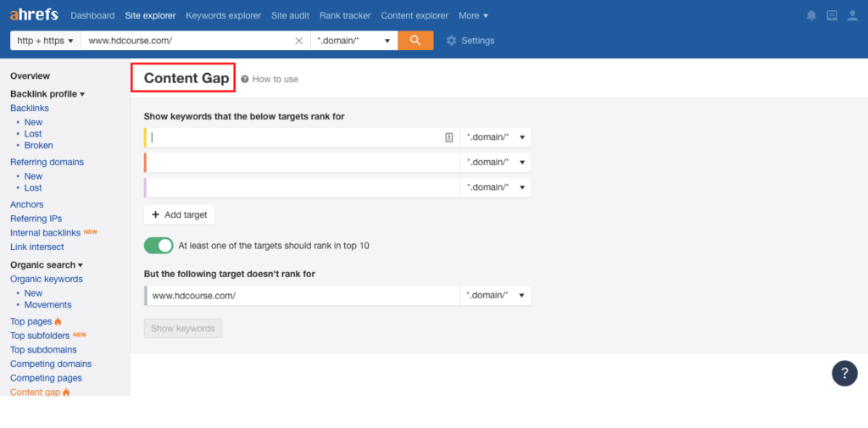Open the http + https protocol dropdown

tap(46, 41)
